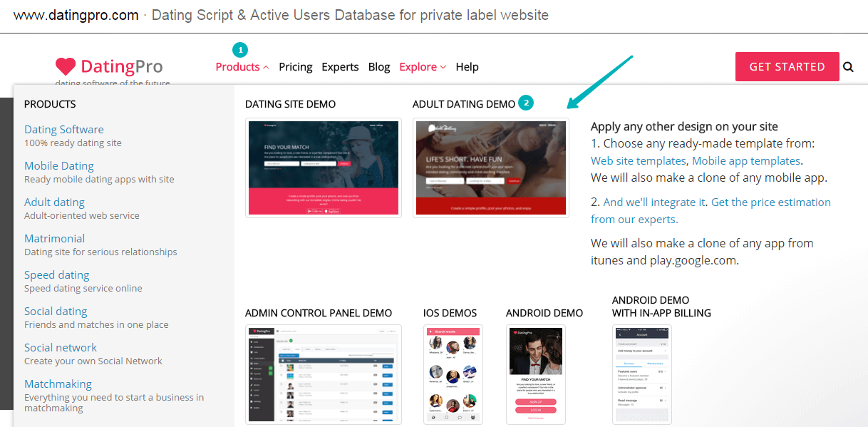Open the Blog menu item
Viewport: 868px width, 427px height.
(x=379, y=67)
